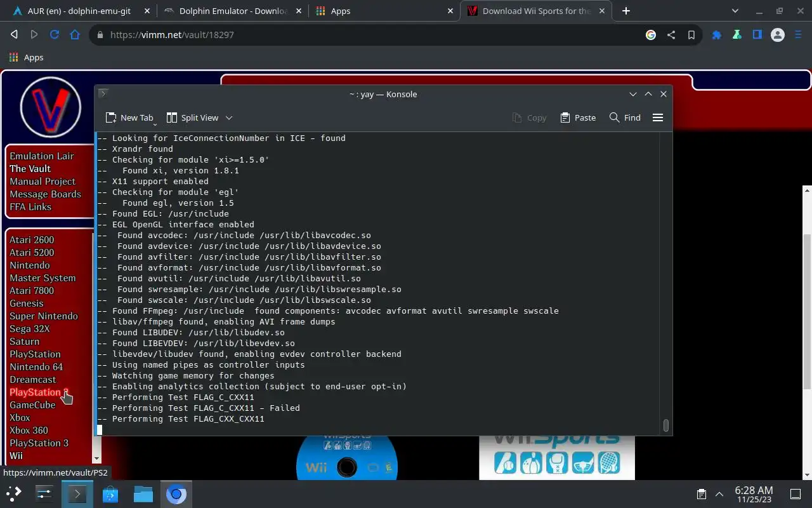812x508 pixels.
Task: Click Konsole window menu icon in title bar
Action: click(103, 93)
